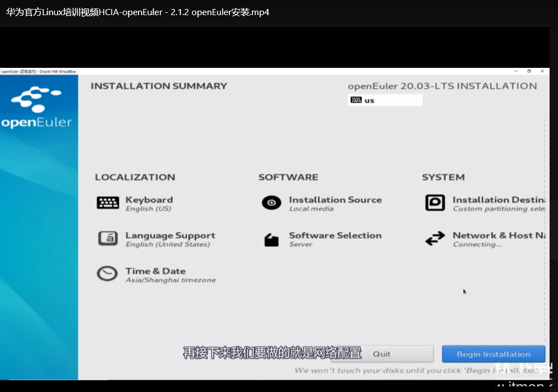
Task: Open Installation Source Local media entry
Action: (x=311, y=209)
